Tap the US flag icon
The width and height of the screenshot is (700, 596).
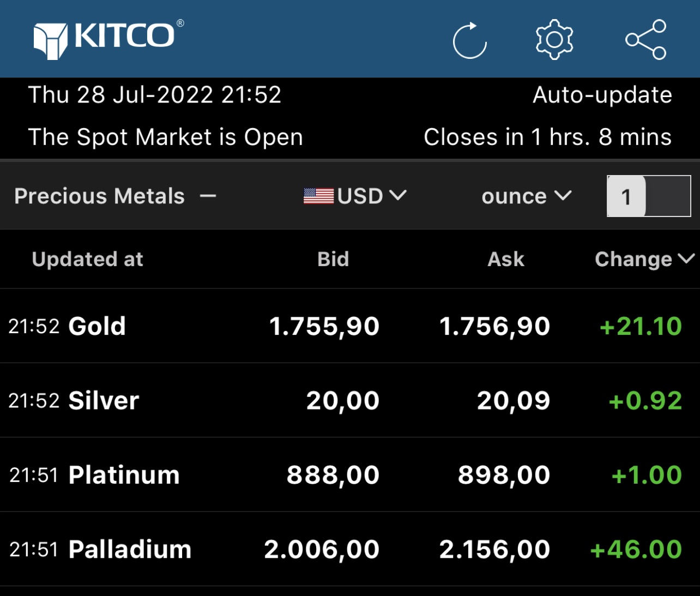pyautogui.click(x=318, y=196)
